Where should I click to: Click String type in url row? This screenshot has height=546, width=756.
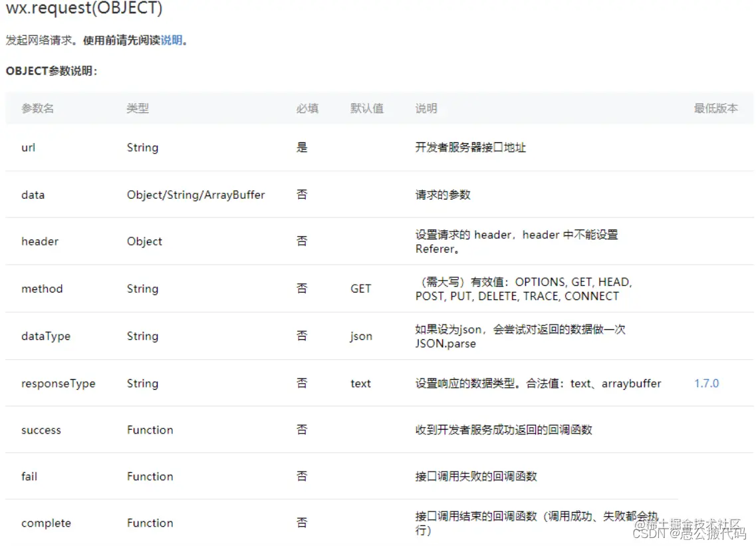click(142, 148)
